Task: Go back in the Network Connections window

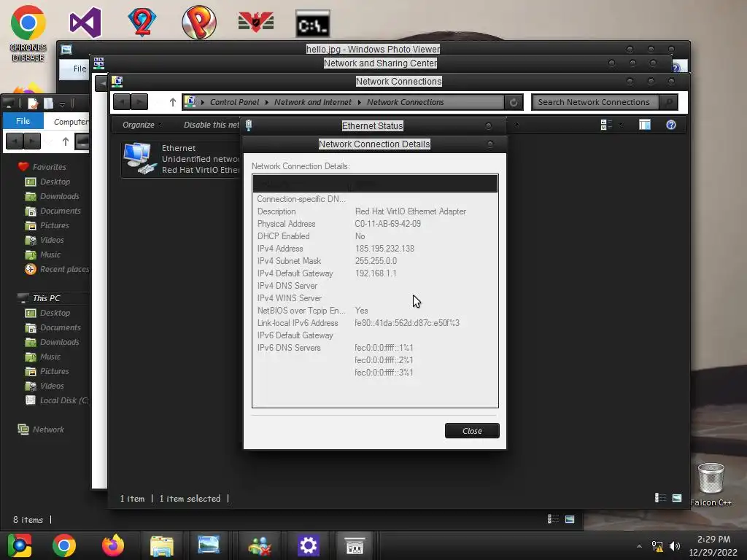Action: (122, 101)
